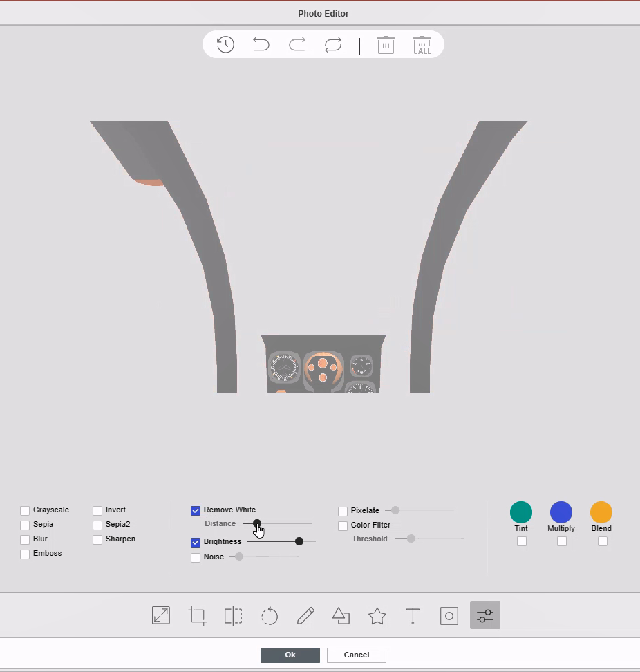Viewport: 640px width, 672px height.
Task: Click the Photo Editor title text
Action: click(323, 14)
